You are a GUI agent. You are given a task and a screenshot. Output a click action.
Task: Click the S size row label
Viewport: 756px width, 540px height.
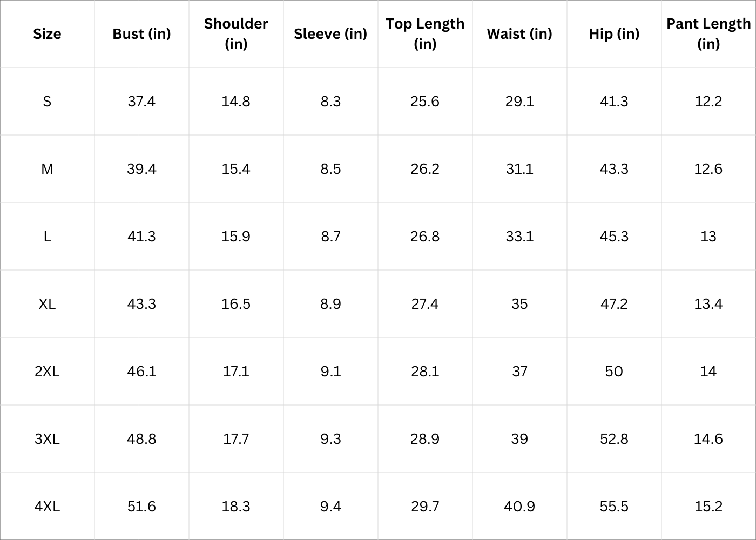pyautogui.click(x=47, y=102)
